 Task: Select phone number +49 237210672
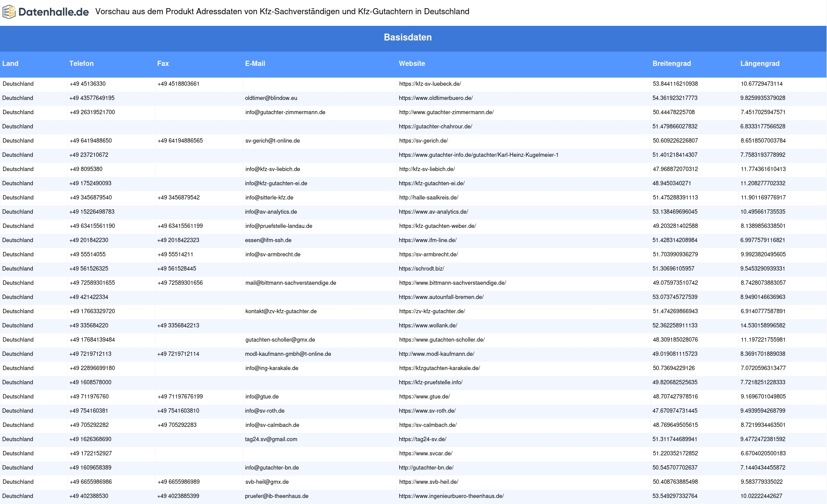89,155
